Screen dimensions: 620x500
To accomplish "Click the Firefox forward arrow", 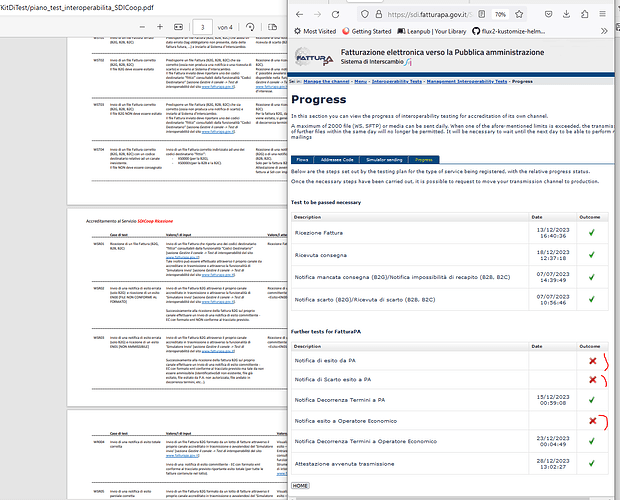I will (x=317, y=14).
